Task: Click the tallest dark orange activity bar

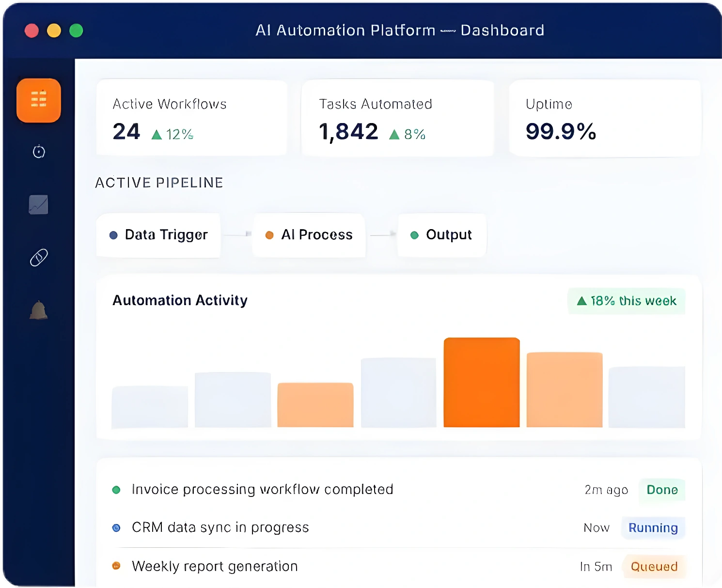Action: point(482,382)
